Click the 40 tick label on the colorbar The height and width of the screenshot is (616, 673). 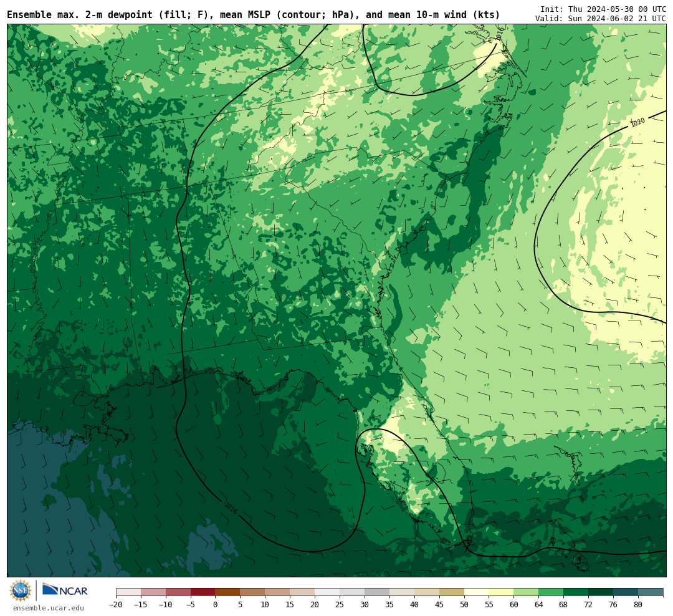click(x=414, y=605)
